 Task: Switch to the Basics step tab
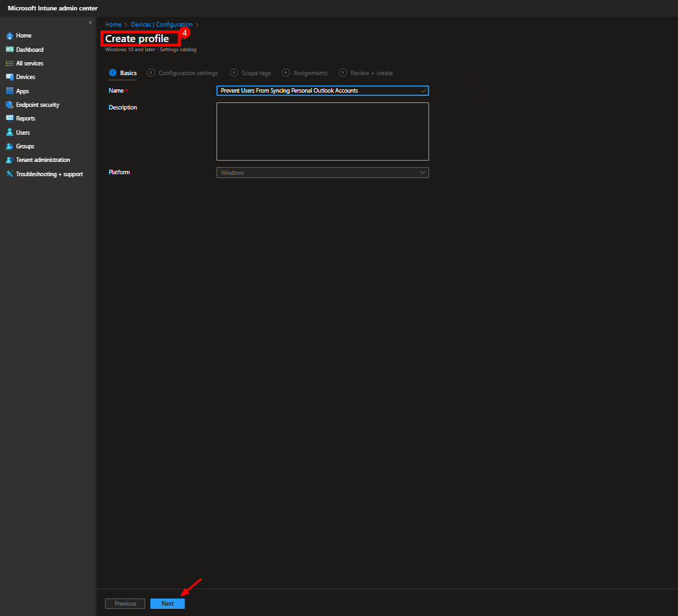coord(123,73)
